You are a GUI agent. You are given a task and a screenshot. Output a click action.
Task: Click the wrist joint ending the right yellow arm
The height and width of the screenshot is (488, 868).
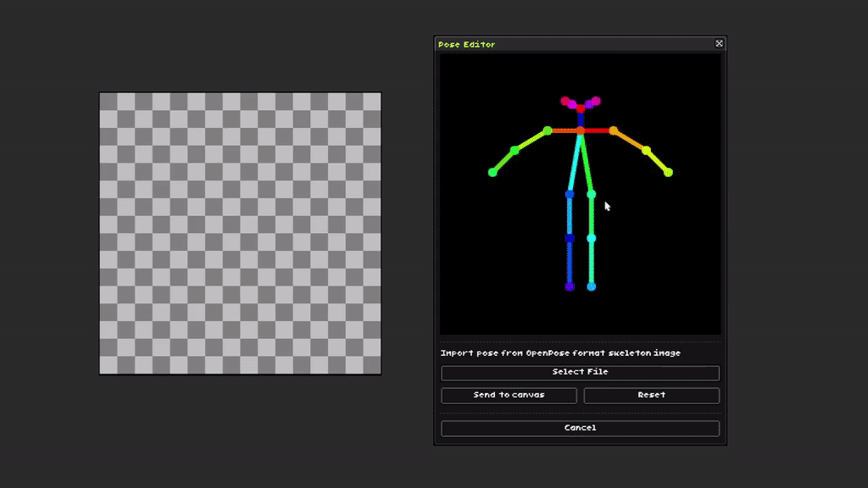coord(668,173)
